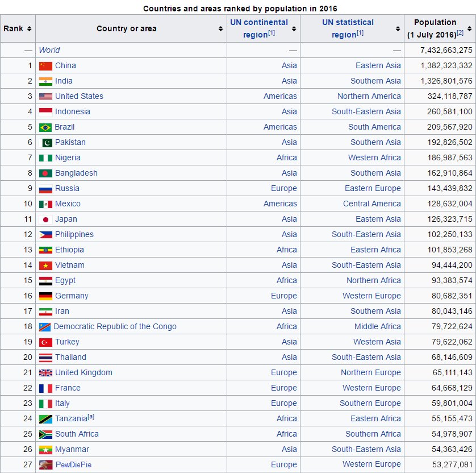Click the Indonesia flag icon
Screen dimensions: 476x473
click(x=45, y=112)
